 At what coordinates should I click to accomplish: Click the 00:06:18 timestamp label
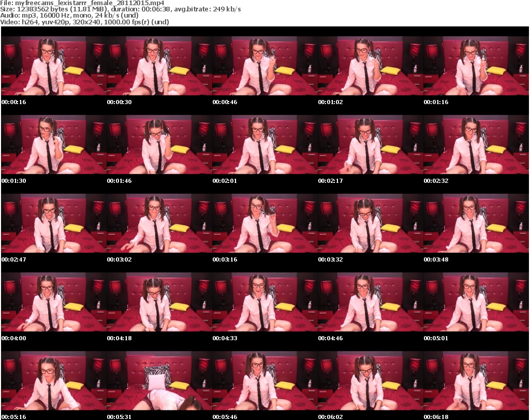tap(436, 417)
